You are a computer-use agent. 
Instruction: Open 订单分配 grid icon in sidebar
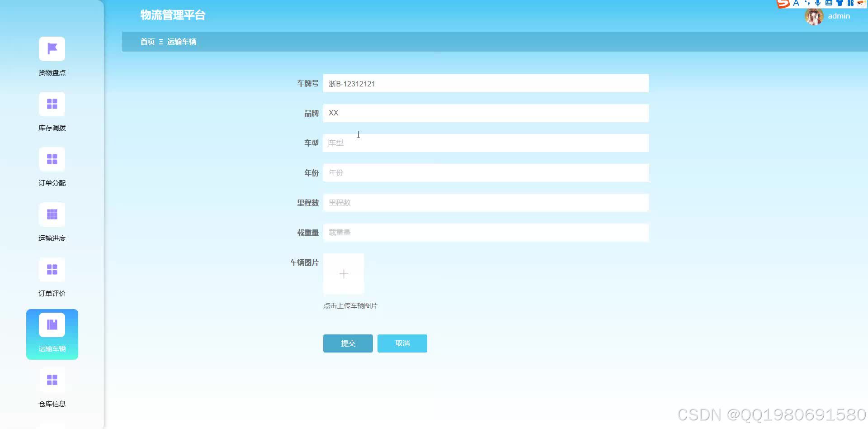click(x=52, y=159)
